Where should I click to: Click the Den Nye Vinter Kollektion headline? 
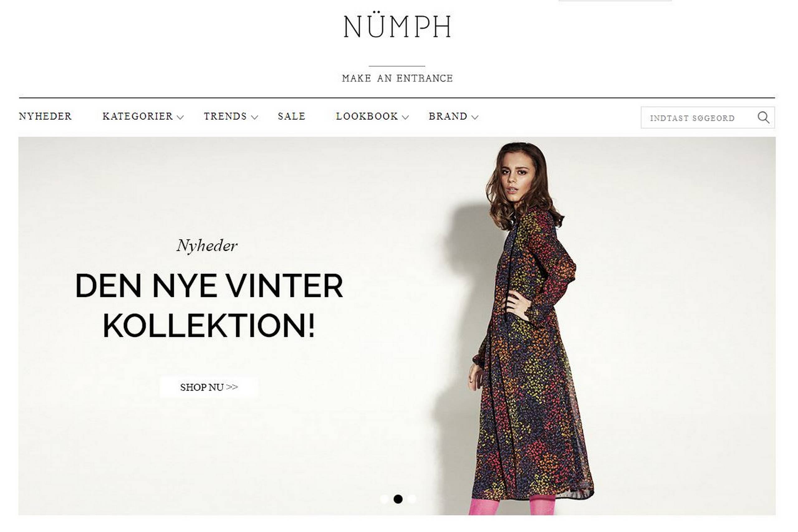click(209, 305)
